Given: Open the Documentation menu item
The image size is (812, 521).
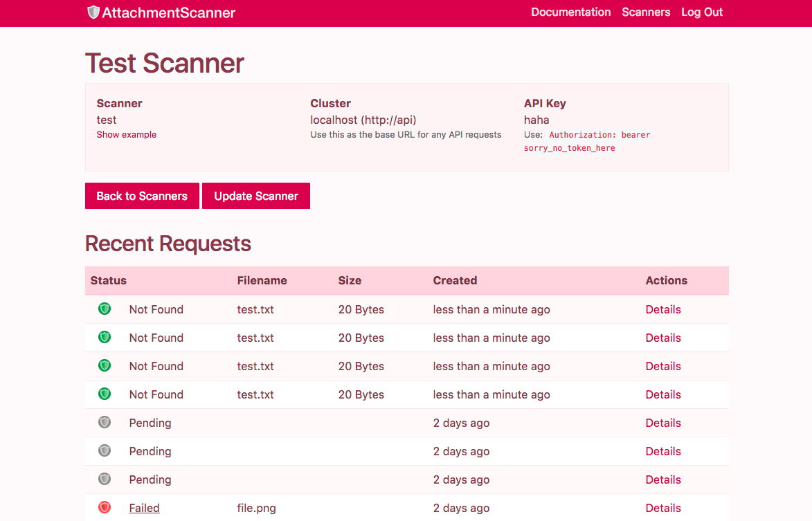Looking at the screenshot, I should tap(570, 12).
